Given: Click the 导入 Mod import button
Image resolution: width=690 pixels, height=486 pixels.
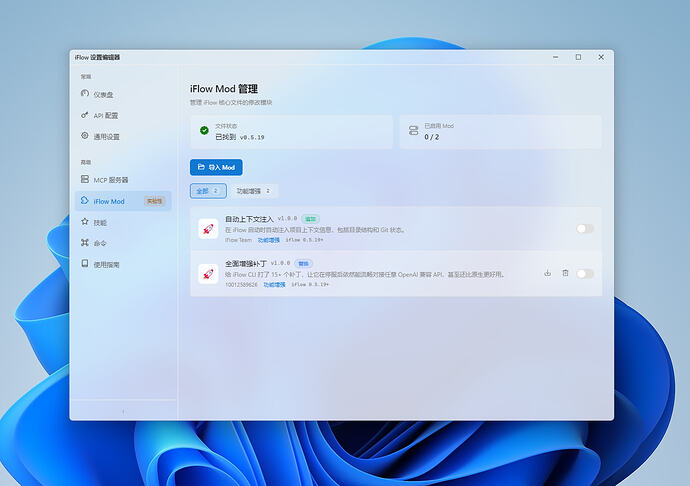Looking at the screenshot, I should (216, 167).
